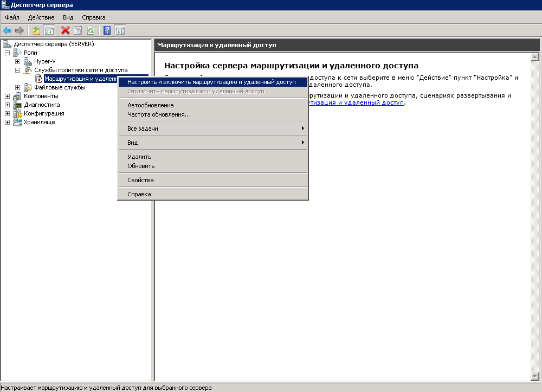
Task: Select Диспетчер сервера (SERVER) tree row
Action: tap(54, 44)
